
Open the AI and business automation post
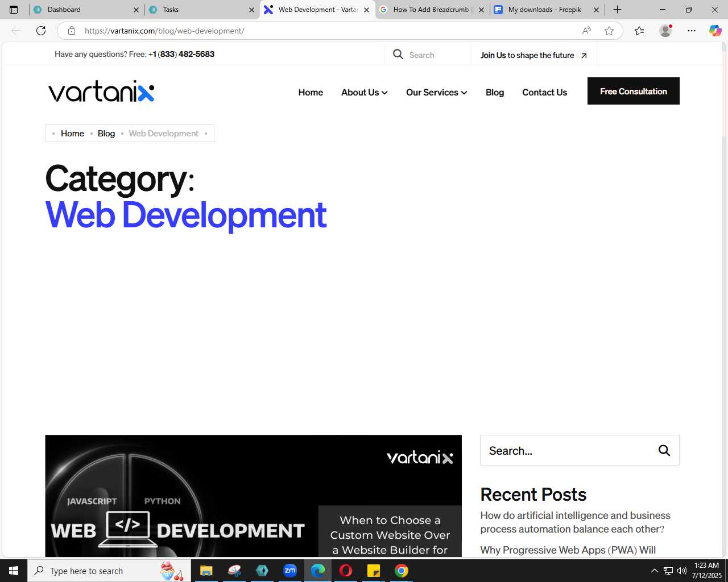coord(575,522)
